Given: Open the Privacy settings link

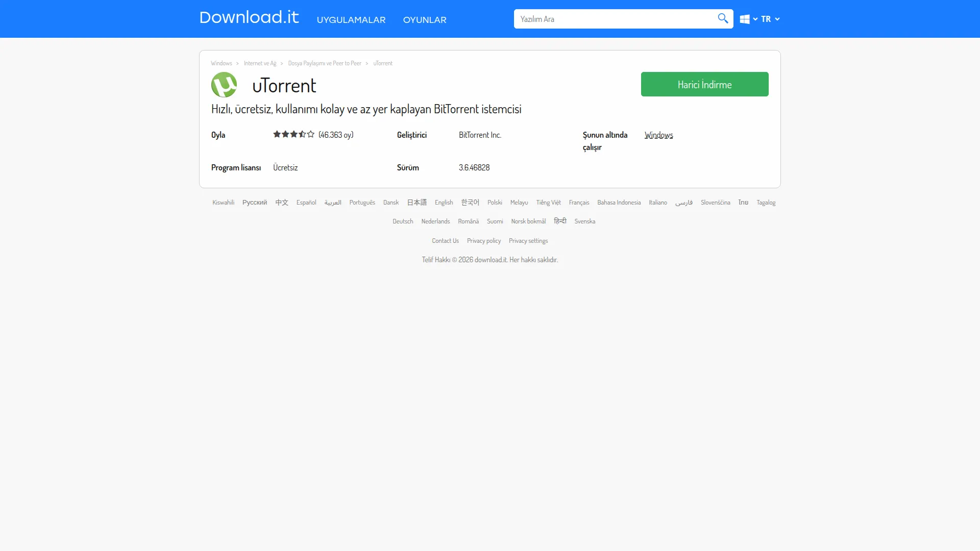Looking at the screenshot, I should click(528, 241).
